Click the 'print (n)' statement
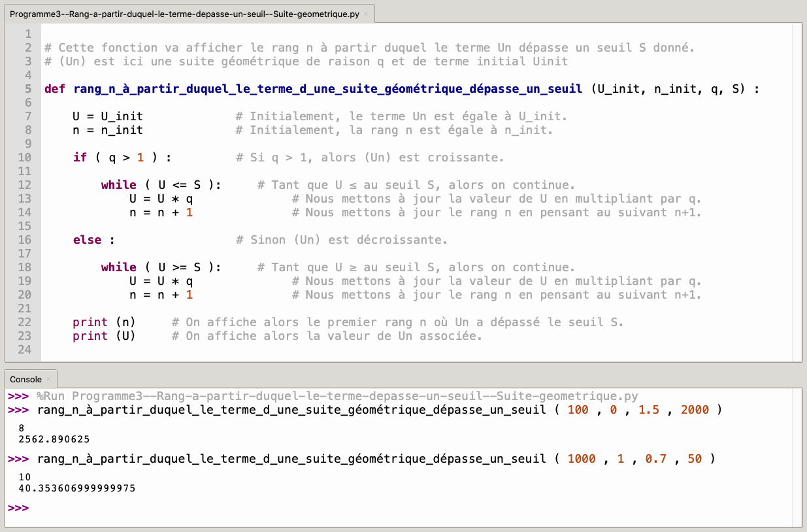Screen dimensions: 807x532 coord(104,322)
